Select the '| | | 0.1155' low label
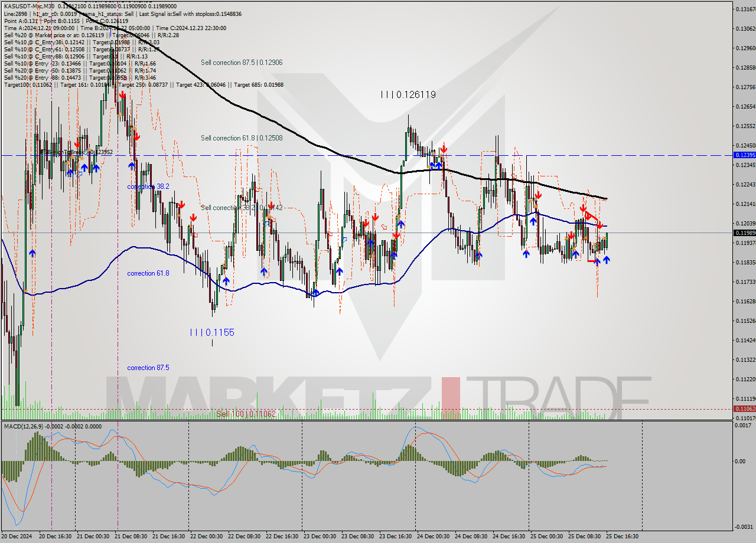 click(x=212, y=332)
